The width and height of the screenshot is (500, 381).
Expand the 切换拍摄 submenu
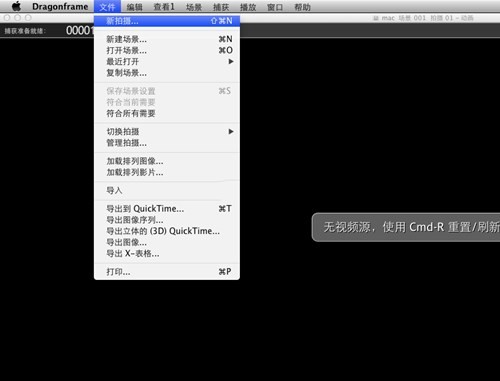click(x=167, y=132)
